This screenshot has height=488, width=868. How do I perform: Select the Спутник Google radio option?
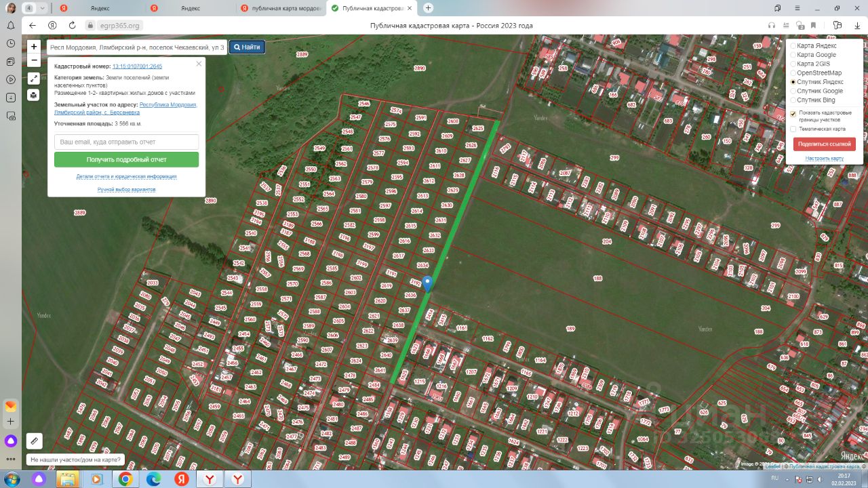[793, 91]
